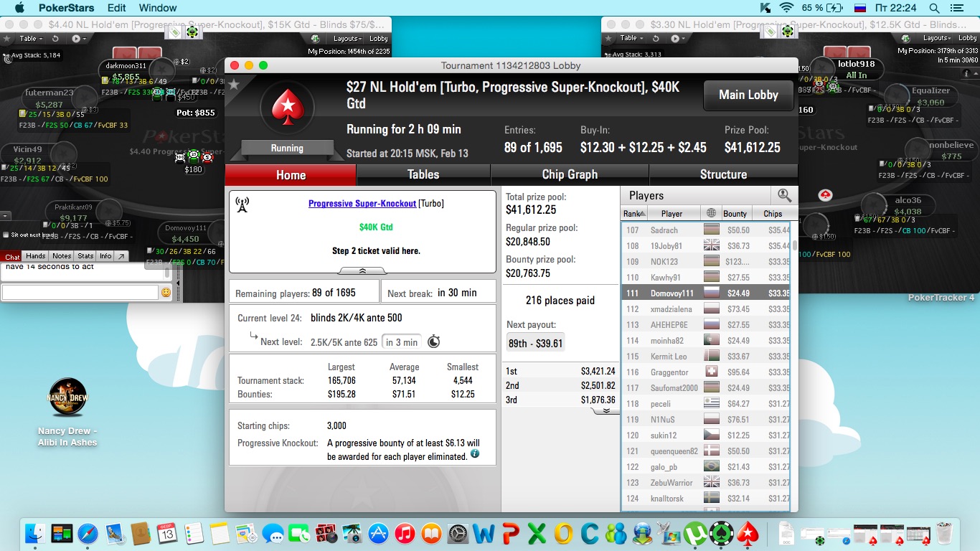Switch to the Tables tab
The image size is (980, 551).
423,174
